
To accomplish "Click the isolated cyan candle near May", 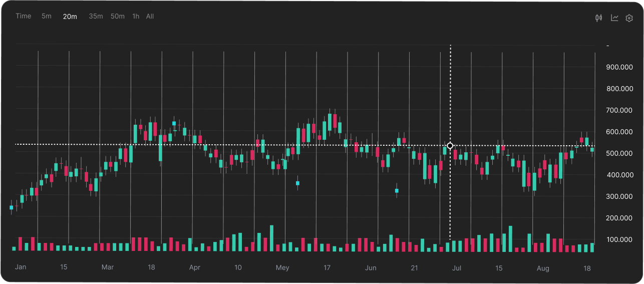I will (x=297, y=183).
